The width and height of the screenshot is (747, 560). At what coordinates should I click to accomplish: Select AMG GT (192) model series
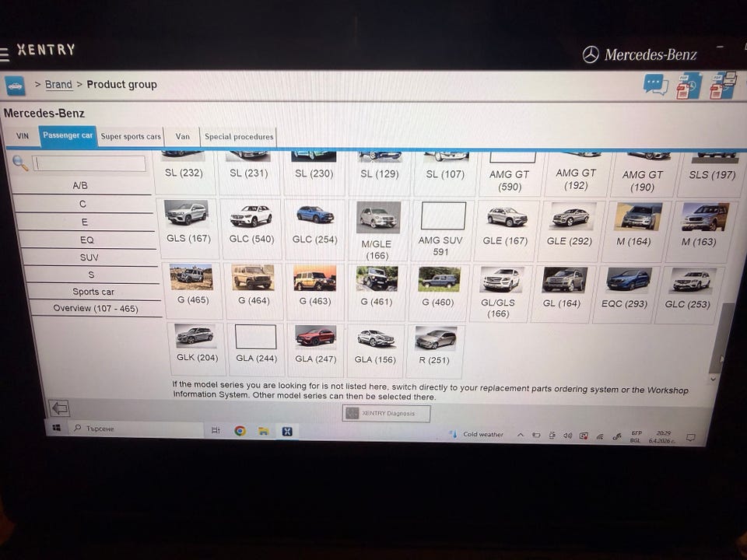(576, 175)
